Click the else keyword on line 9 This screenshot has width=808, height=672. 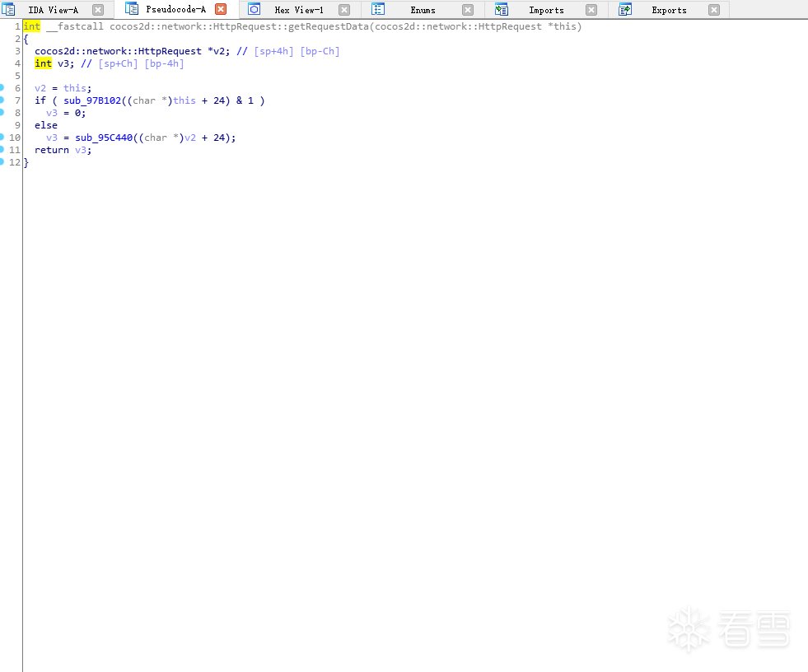pyautogui.click(x=46, y=125)
